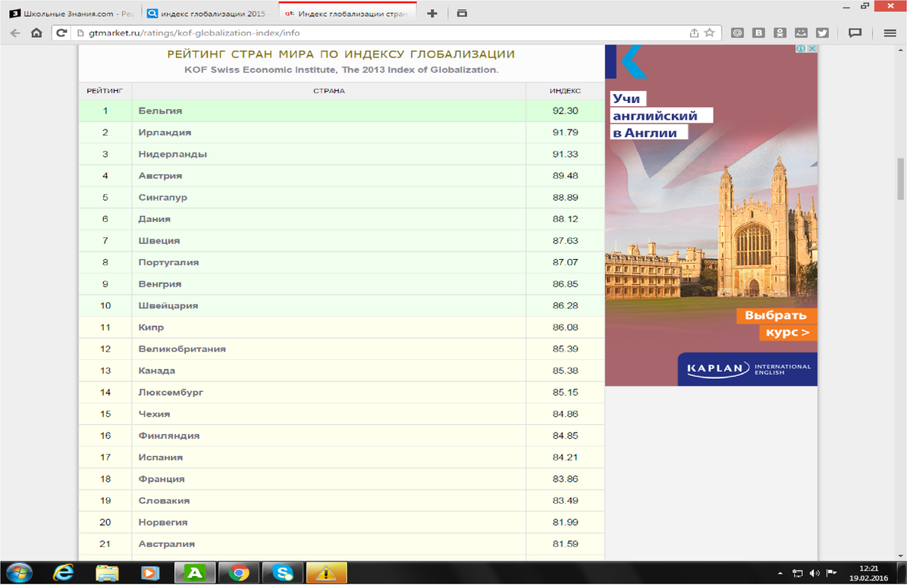Image resolution: width=910 pixels, height=588 pixels.
Task: Open Windows Media Player on taskbar
Action: tap(150, 573)
